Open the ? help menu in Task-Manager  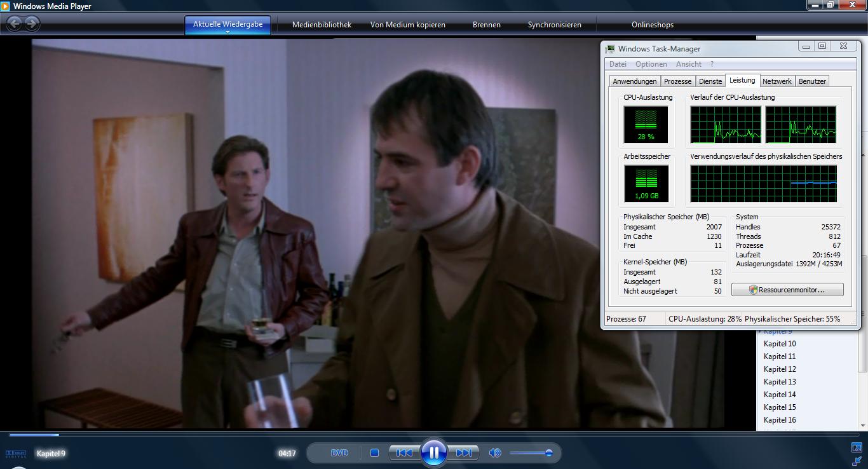click(712, 64)
